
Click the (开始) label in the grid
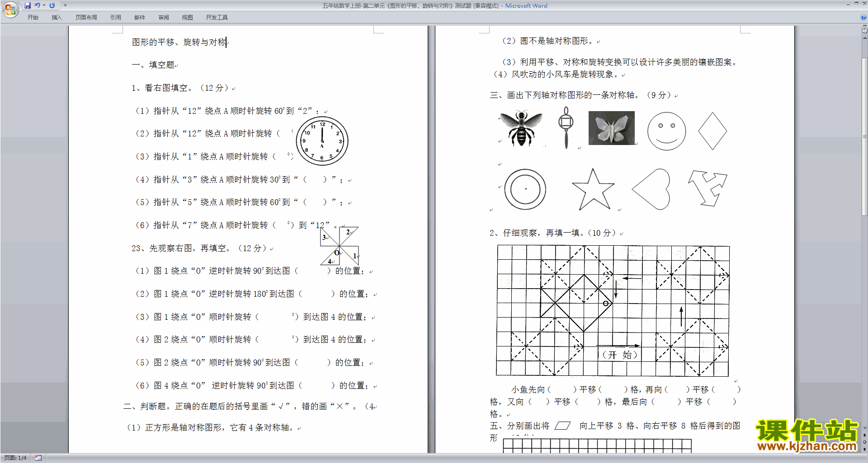coord(620,355)
